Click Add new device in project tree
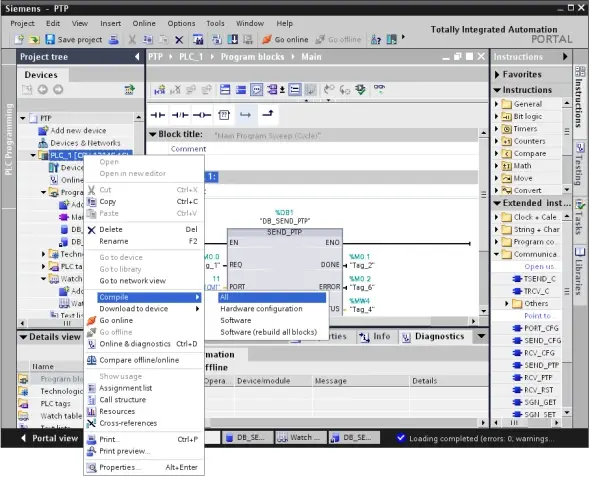The image size is (590, 477). pyautogui.click(x=78, y=131)
